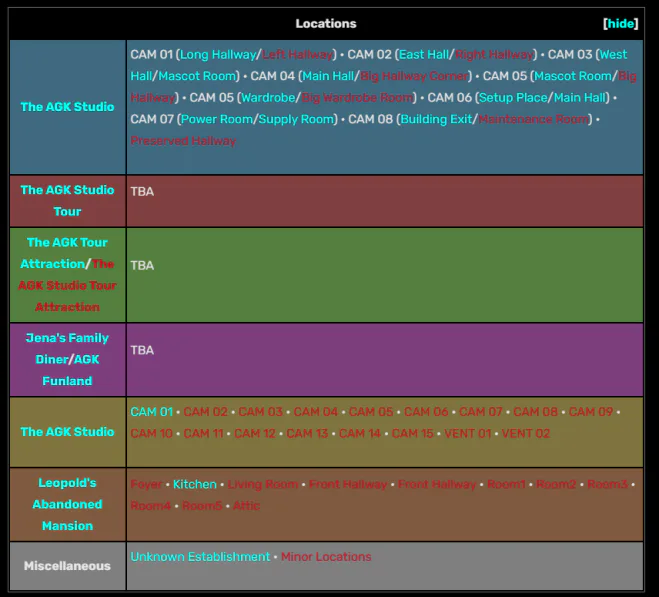Open the red CAM 02 link
Viewport: 659px width, 597px height.
[x=206, y=412]
